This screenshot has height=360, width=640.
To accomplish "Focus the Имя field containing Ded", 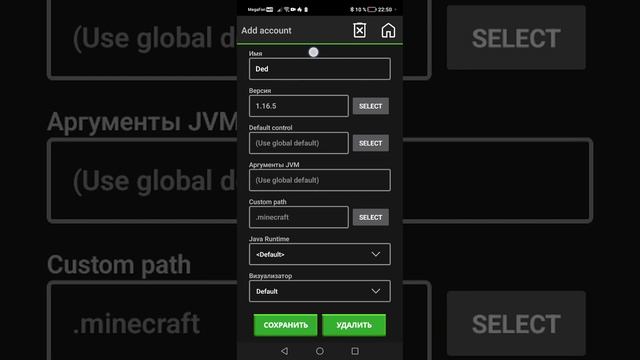I will pyautogui.click(x=320, y=69).
